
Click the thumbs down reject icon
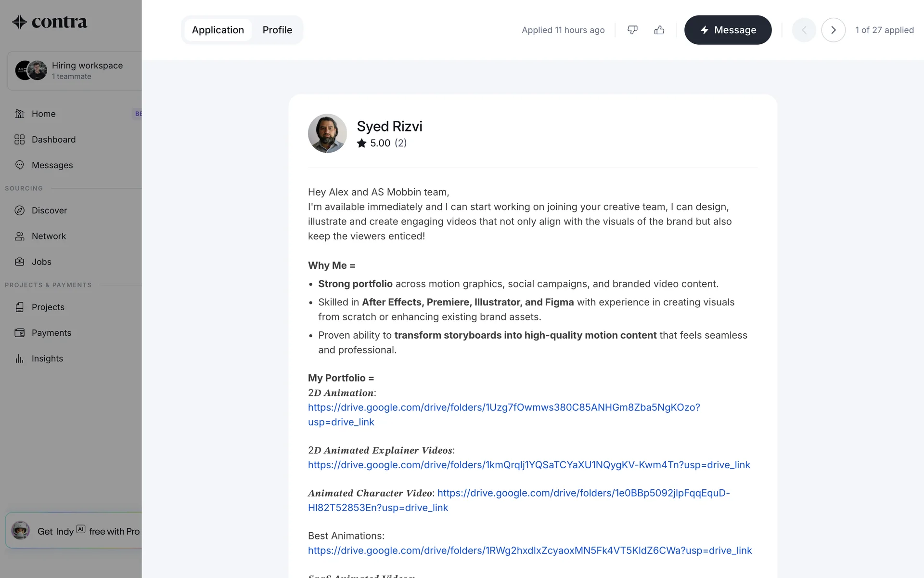632,30
